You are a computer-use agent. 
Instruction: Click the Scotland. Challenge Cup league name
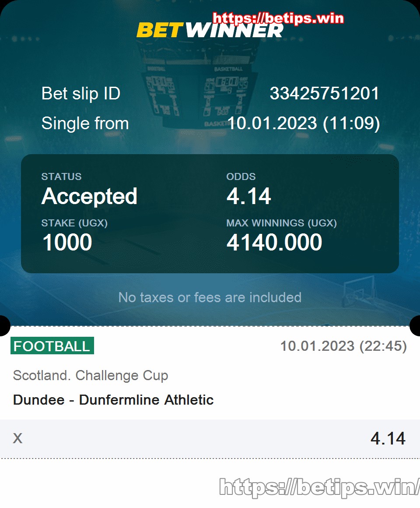[x=91, y=375]
